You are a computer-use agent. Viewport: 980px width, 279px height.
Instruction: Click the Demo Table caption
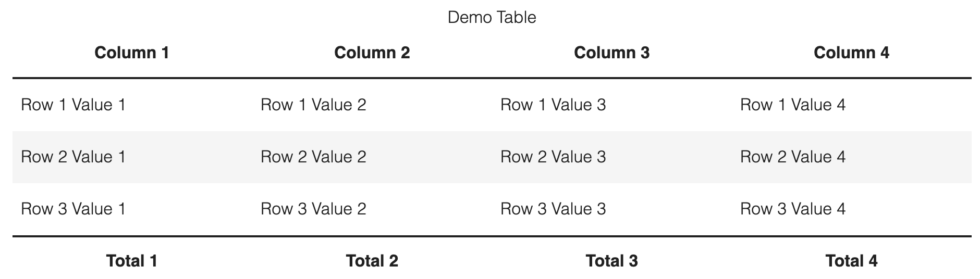tap(492, 17)
